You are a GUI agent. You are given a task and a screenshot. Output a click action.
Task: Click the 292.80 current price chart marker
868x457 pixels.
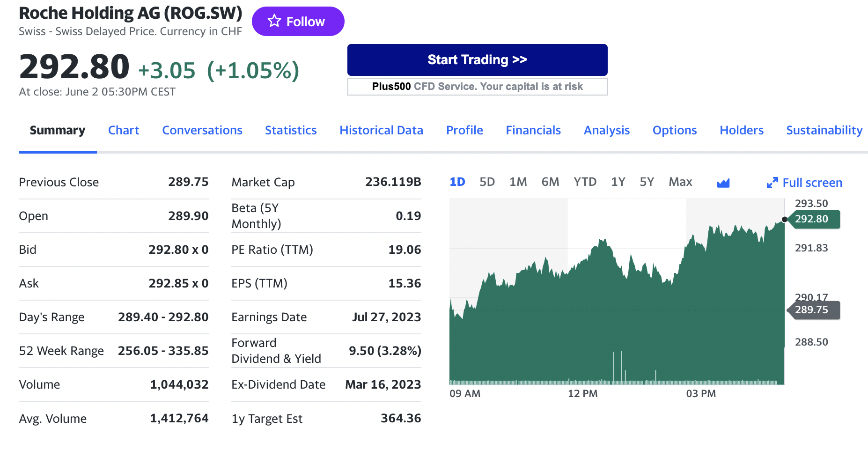814,219
